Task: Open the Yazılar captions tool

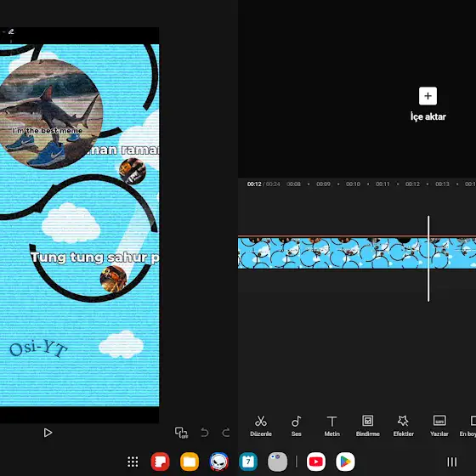Action: [x=439, y=426]
